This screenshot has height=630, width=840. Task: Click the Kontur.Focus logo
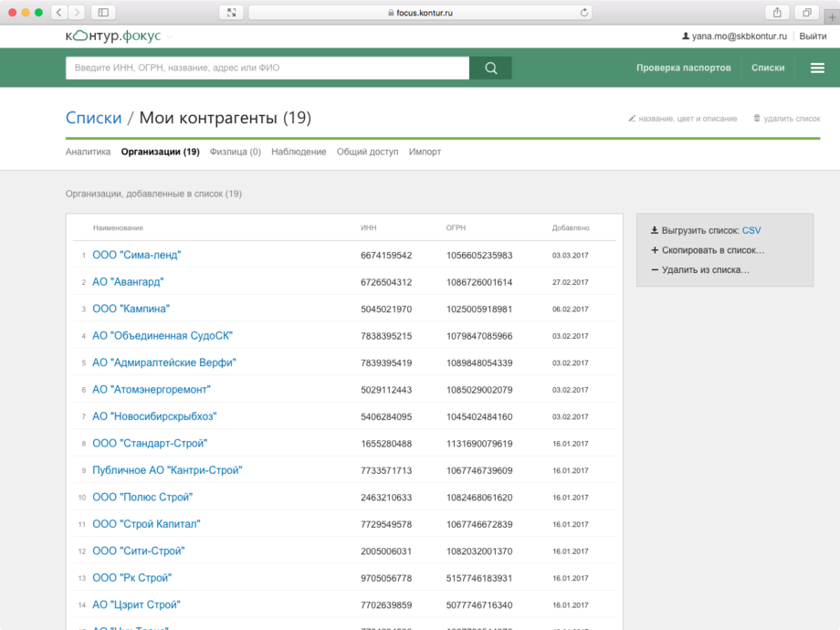113,36
